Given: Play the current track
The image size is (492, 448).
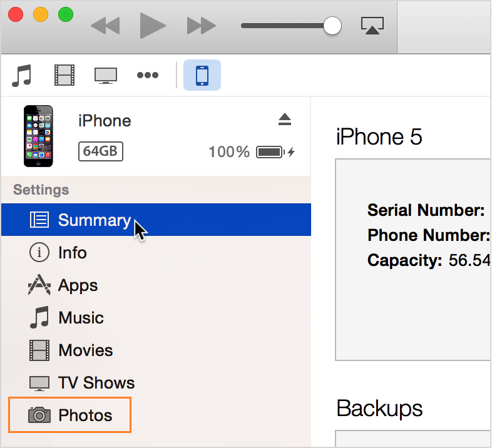Looking at the screenshot, I should (x=153, y=26).
